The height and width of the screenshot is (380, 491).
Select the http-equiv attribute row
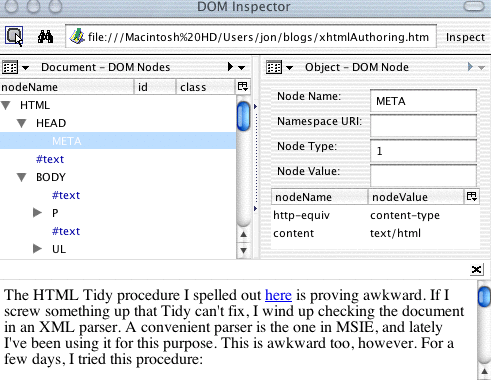pyautogui.click(x=375, y=215)
